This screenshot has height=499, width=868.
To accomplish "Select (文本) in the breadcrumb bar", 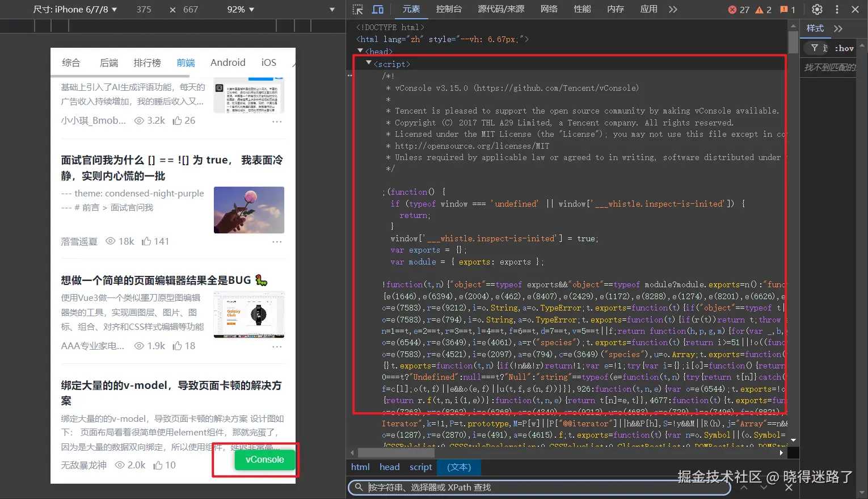I will click(458, 467).
